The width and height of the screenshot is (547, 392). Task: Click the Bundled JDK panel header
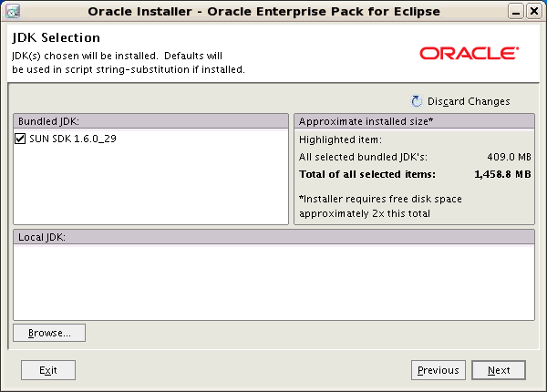click(x=151, y=121)
